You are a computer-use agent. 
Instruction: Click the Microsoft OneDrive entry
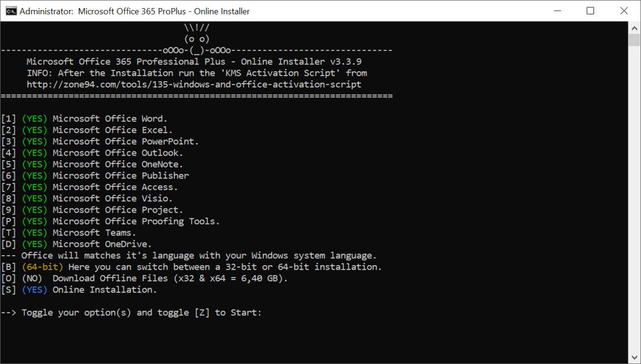click(x=102, y=244)
